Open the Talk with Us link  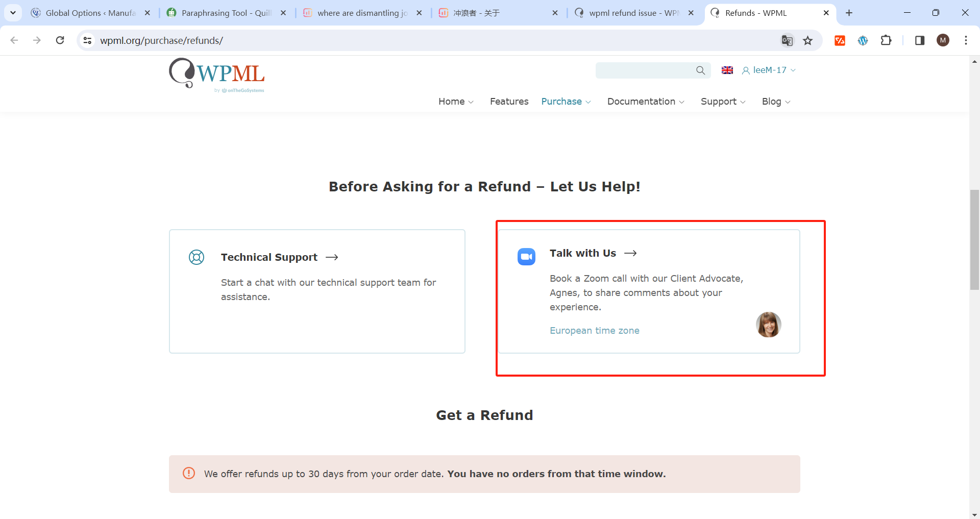[583, 253]
